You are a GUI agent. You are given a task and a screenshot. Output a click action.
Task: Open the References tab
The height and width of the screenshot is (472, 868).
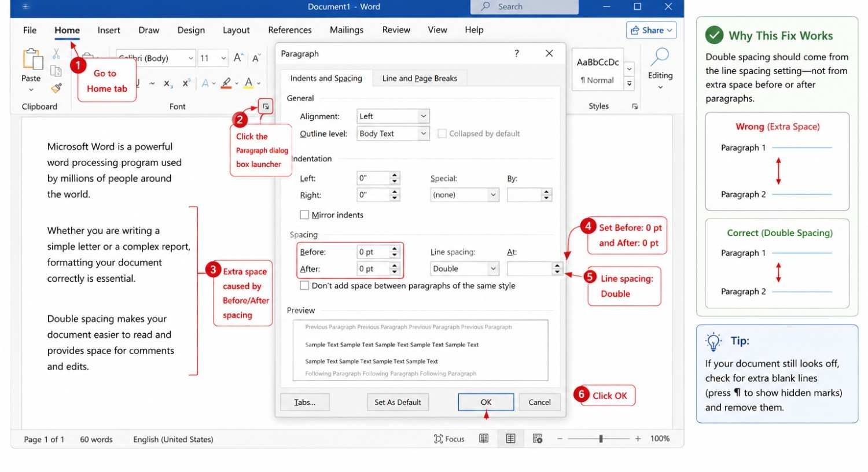coord(290,30)
